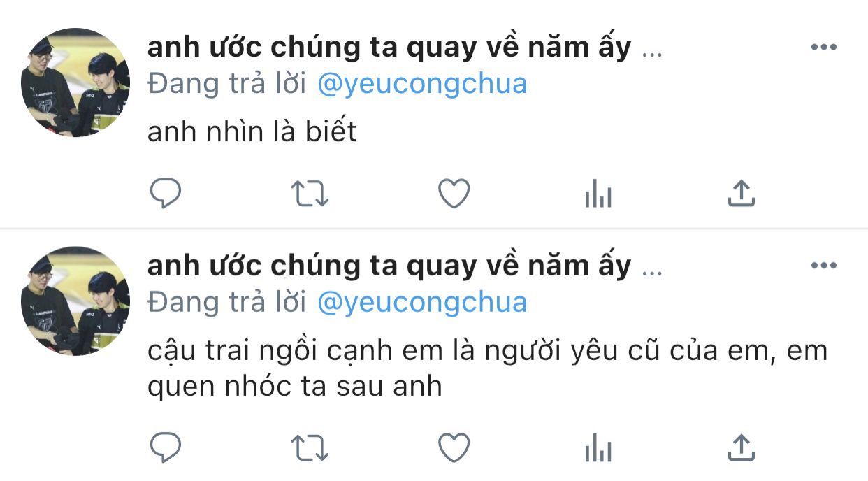Like the 'anh nhìn là biết' tweet
This screenshot has height=481, width=868.
[x=454, y=194]
